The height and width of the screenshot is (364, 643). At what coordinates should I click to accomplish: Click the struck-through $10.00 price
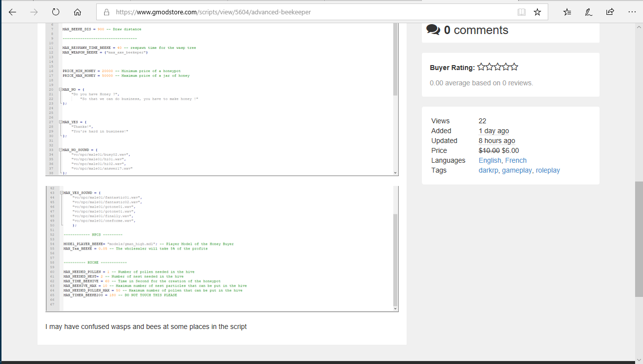(x=489, y=150)
